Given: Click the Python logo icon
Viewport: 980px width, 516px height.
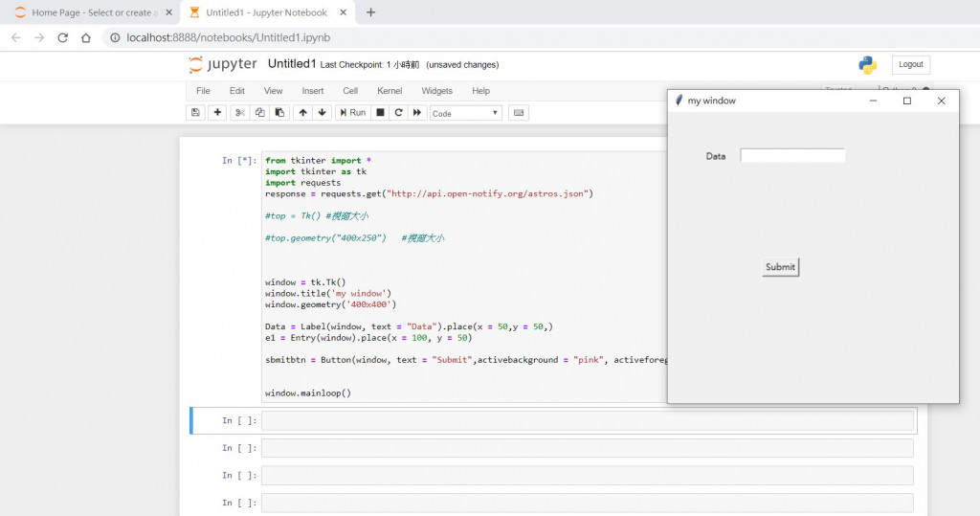Looking at the screenshot, I should click(867, 65).
